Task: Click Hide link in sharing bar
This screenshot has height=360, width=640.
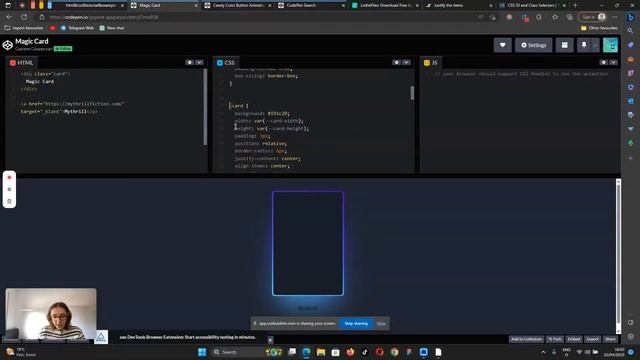Action: [381, 323]
